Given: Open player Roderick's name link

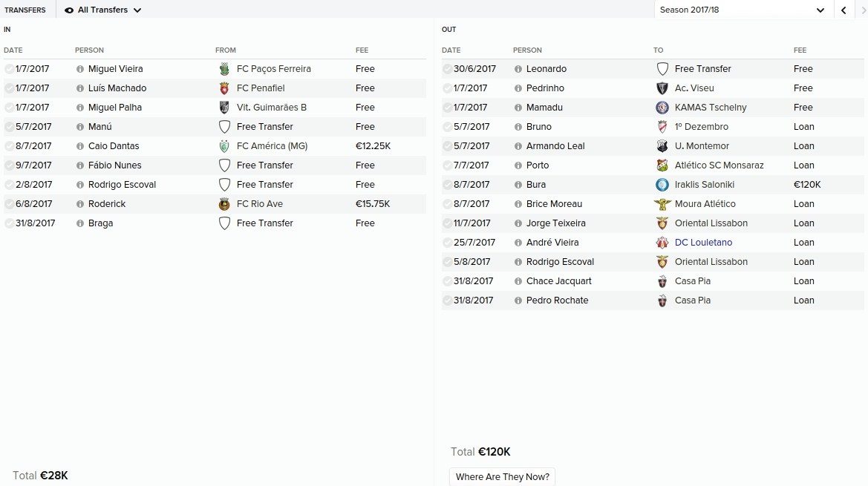Looking at the screenshot, I should (x=107, y=204).
